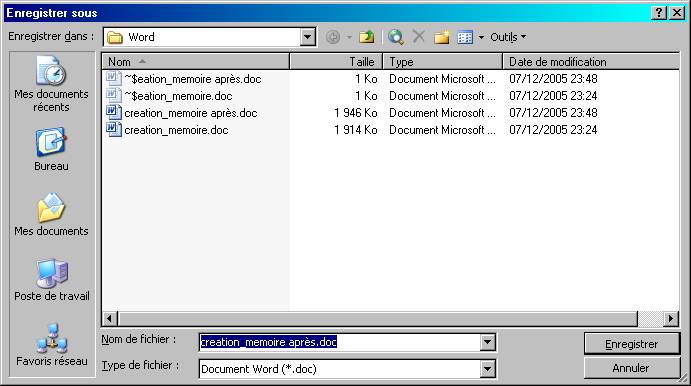Sort files by Type column
691x386 pixels.
pos(443,62)
